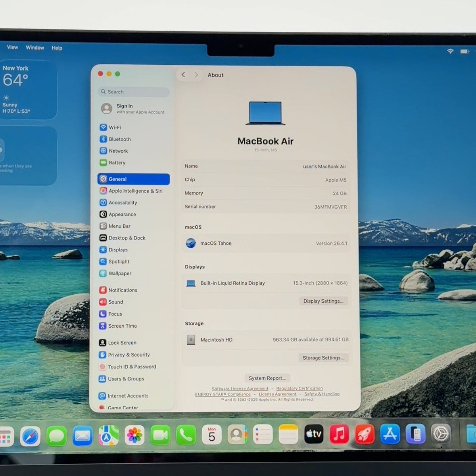Sign in with your Apple Account
The image size is (476, 476).
coord(133,109)
